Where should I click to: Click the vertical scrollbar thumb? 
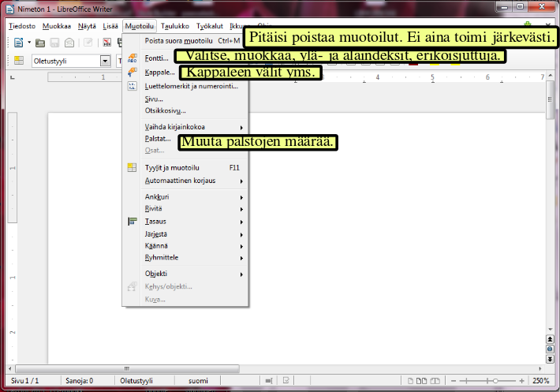click(x=550, y=101)
